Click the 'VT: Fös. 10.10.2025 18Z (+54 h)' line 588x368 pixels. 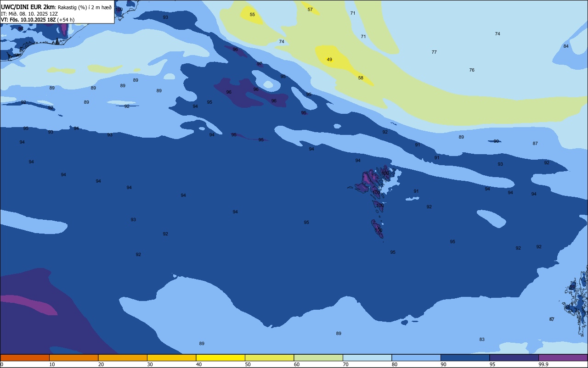click(38, 19)
